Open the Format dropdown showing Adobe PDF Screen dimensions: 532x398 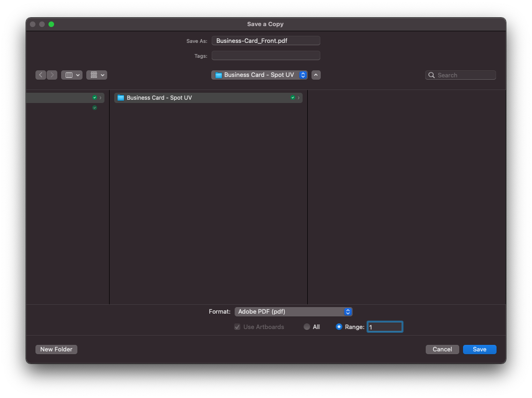[x=293, y=311]
